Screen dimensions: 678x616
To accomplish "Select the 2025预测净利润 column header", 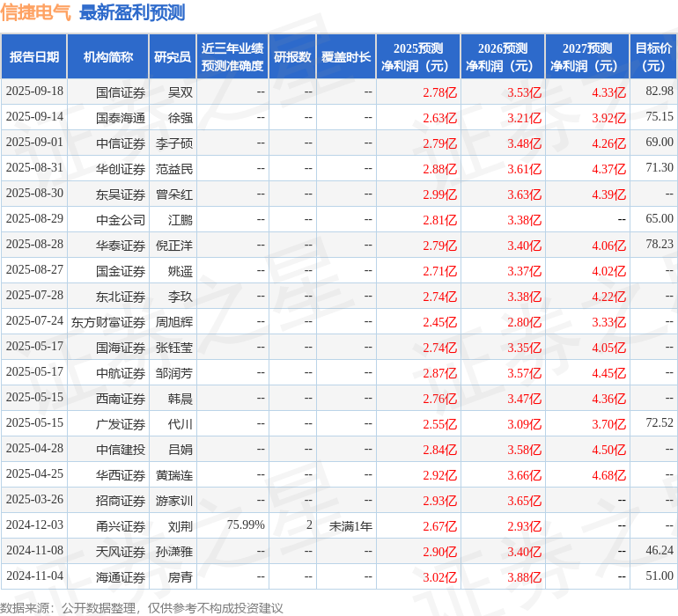I will pos(418,56).
